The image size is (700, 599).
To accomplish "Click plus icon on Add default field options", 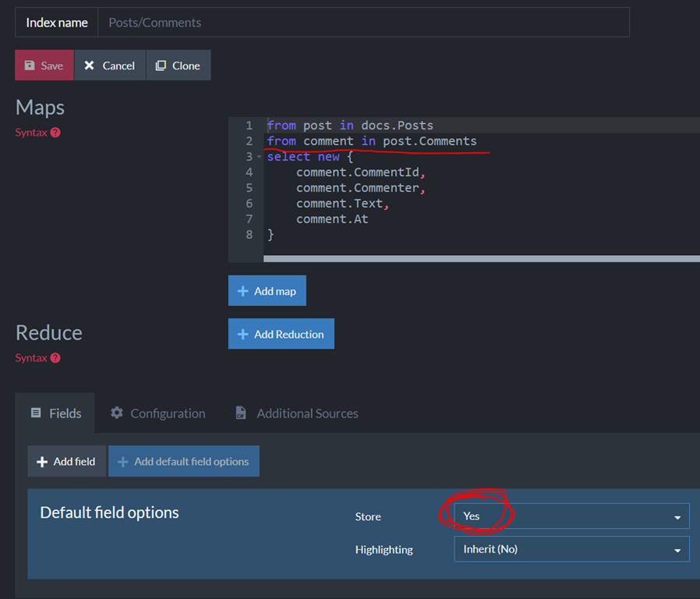I will coord(122,462).
